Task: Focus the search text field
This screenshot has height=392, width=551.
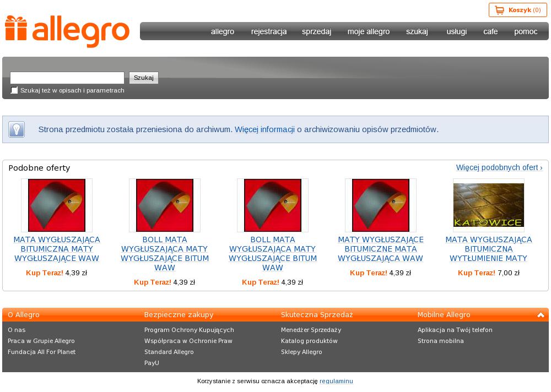Action: pos(67,78)
